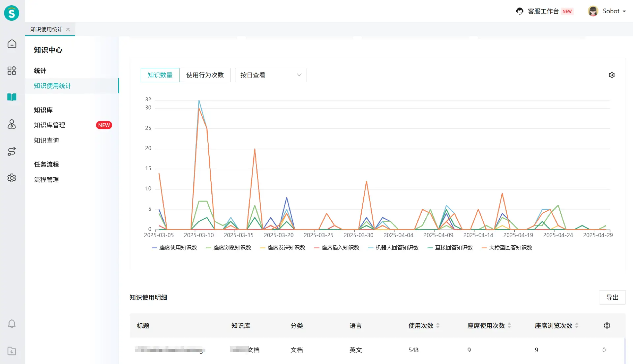Click the 知识使用明细 heading
The height and width of the screenshot is (364, 633).
[x=148, y=297]
